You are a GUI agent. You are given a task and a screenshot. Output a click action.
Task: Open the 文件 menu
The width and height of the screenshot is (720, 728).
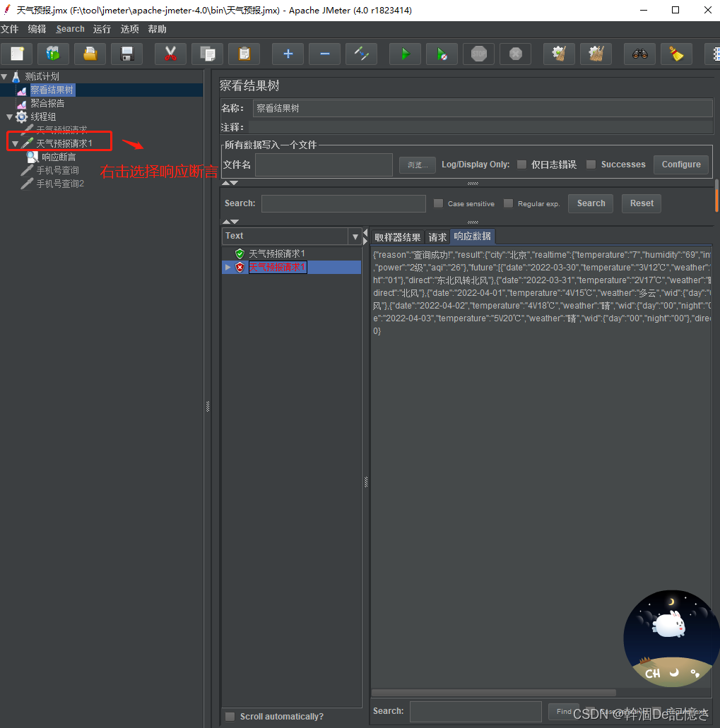pyautogui.click(x=10, y=29)
